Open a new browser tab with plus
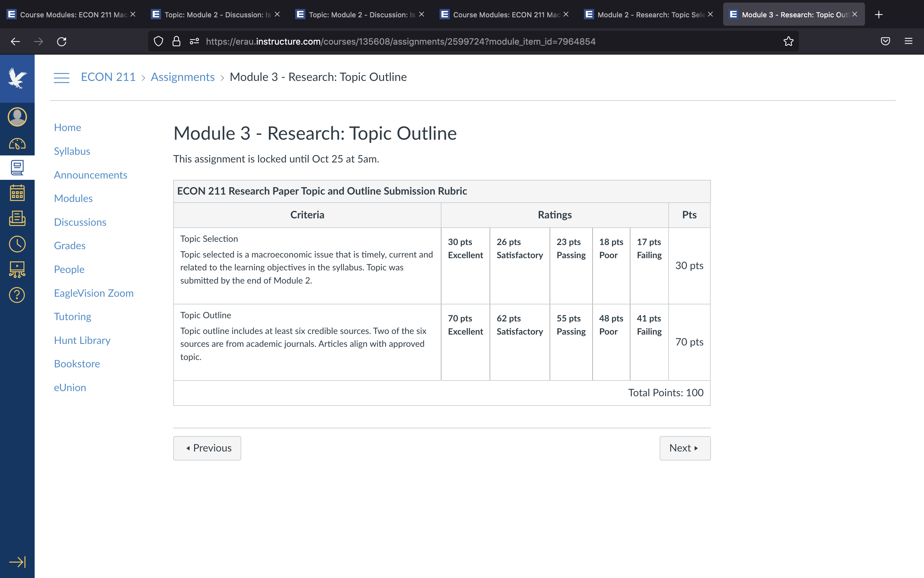Screen dimensions: 924x578 (x=878, y=14)
